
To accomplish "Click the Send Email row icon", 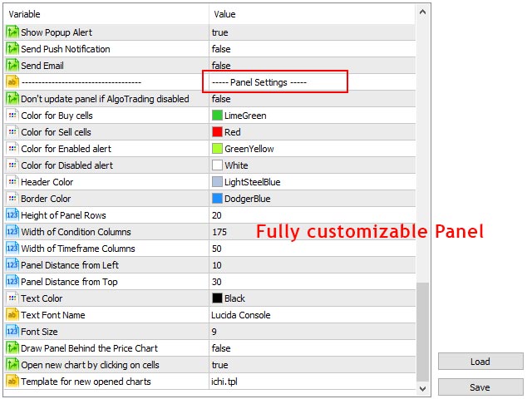I will 12,66.
